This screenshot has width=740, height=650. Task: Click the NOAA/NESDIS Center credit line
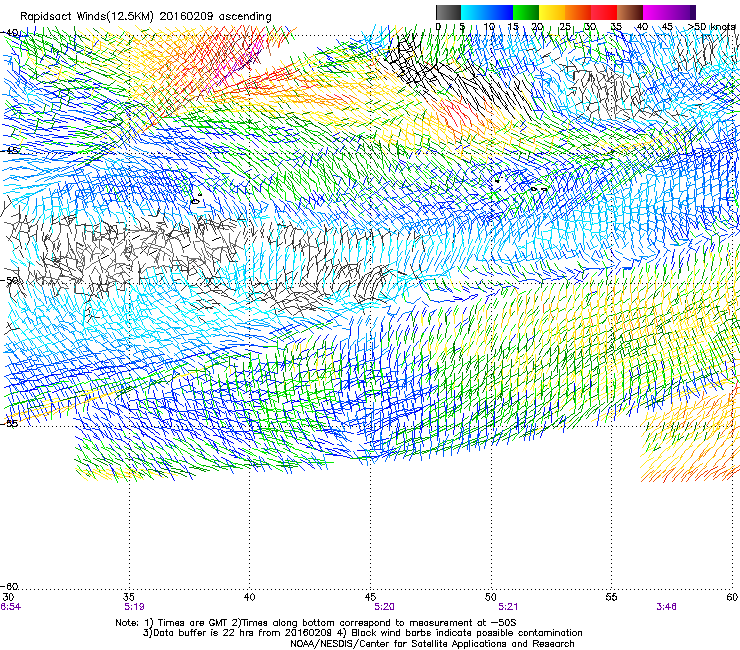[432, 644]
